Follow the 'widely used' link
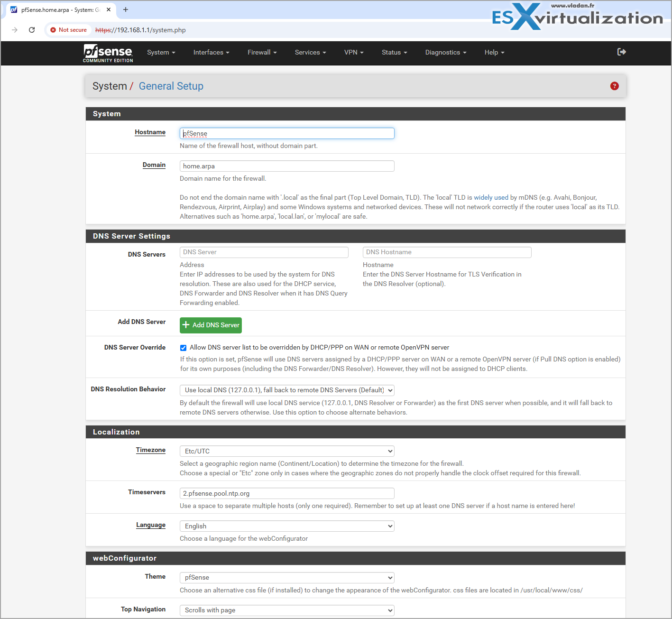Viewport: 672px width, 619px height. [x=491, y=198]
